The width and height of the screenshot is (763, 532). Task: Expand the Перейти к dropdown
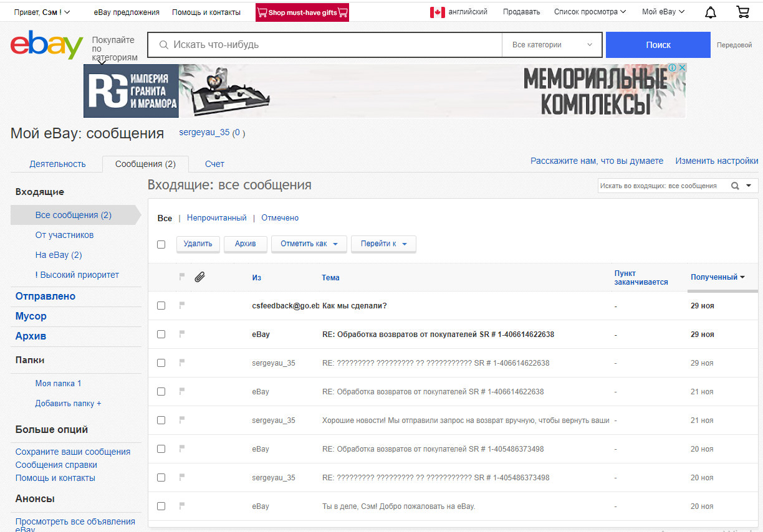pos(383,244)
